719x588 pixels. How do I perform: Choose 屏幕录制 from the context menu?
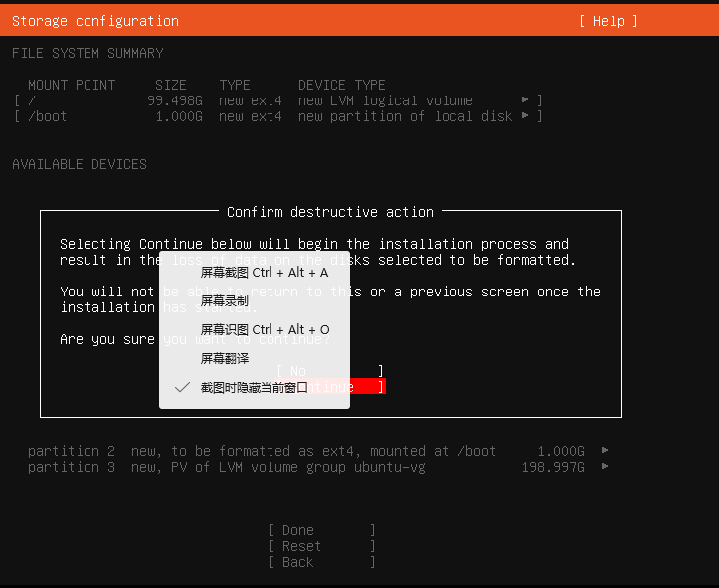255,300
